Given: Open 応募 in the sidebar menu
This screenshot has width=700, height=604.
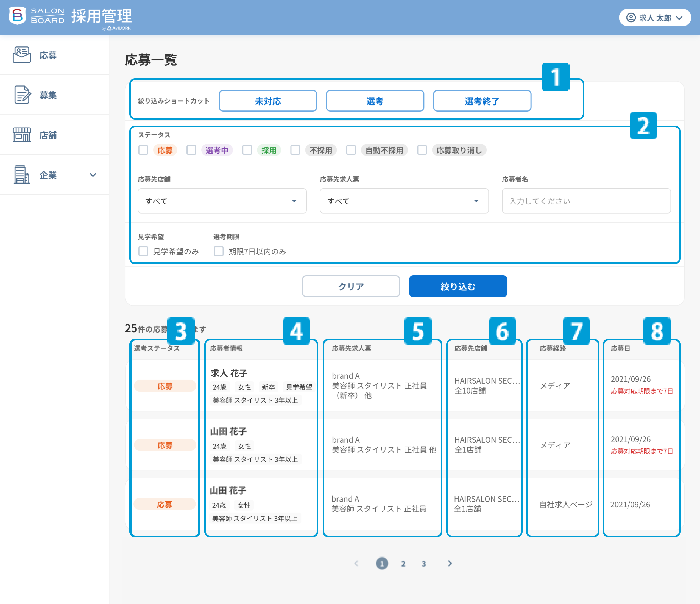Looking at the screenshot, I should tap(54, 55).
